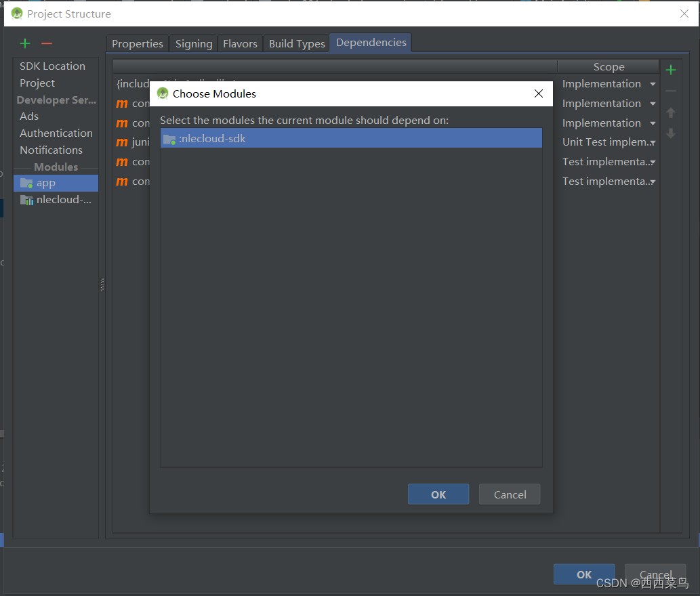This screenshot has height=596, width=700.
Task: Move dependency down with the down arrow
Action: (671, 133)
